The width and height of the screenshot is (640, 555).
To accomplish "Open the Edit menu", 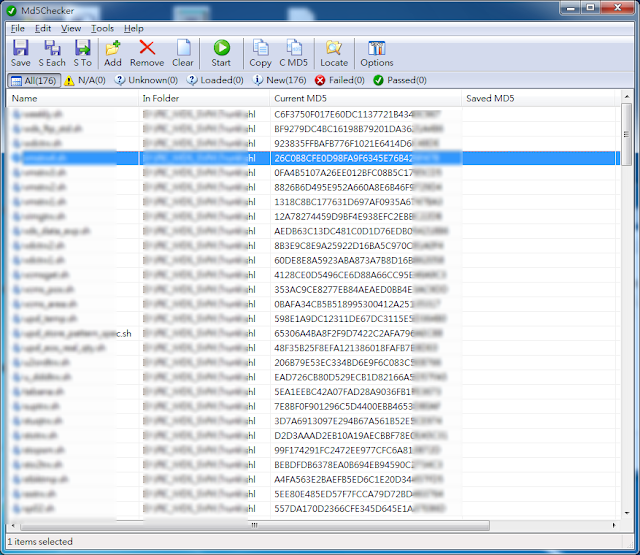I will click(43, 29).
